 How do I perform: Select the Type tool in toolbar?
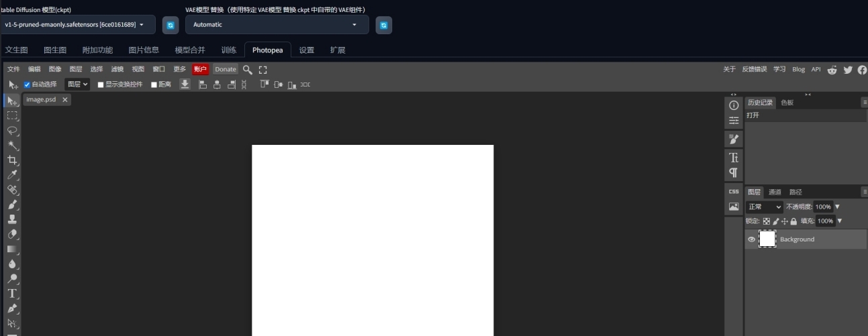tap(13, 294)
